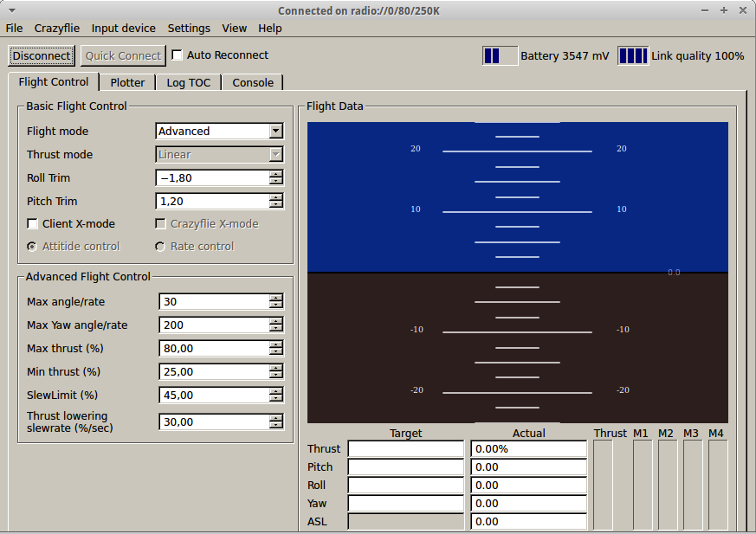Viewport: 756px width, 534px height.
Task: Click the M1 motor output bar
Action: coord(642,485)
